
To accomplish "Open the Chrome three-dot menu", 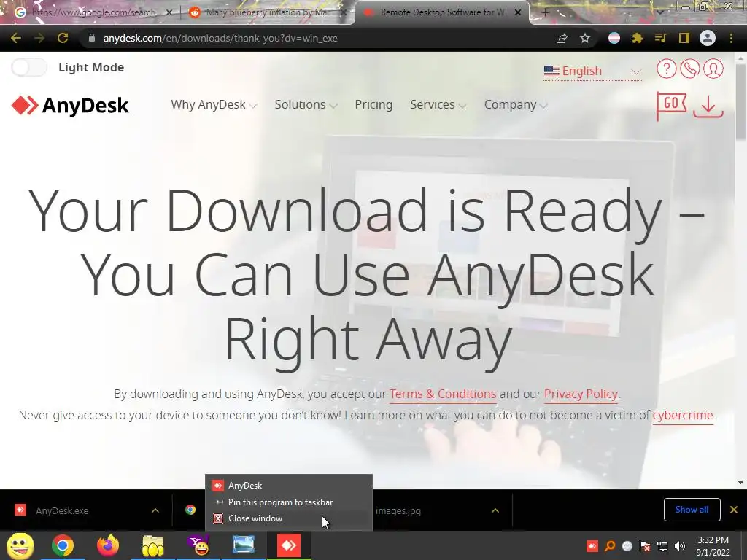I will click(731, 38).
